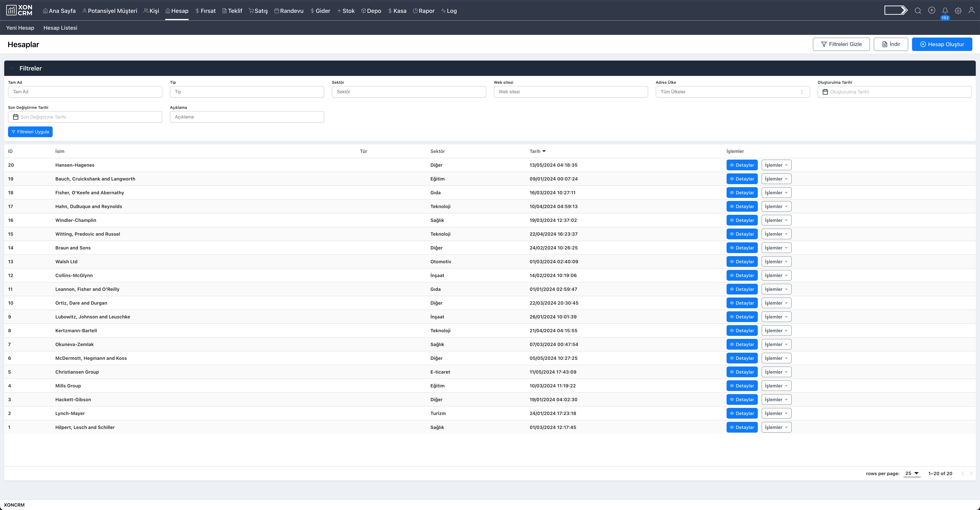Expand İşlemler dropdown for Hansen-Hagenes

coord(776,165)
